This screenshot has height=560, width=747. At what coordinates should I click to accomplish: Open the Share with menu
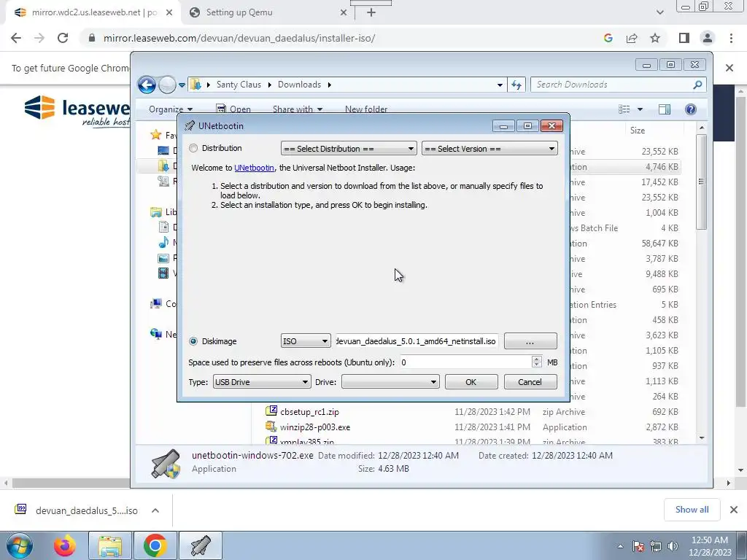[x=298, y=109]
